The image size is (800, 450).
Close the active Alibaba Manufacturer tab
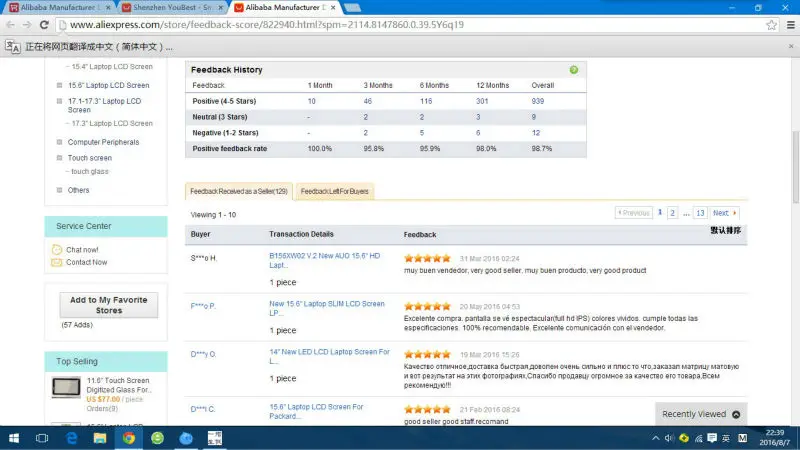(x=333, y=8)
